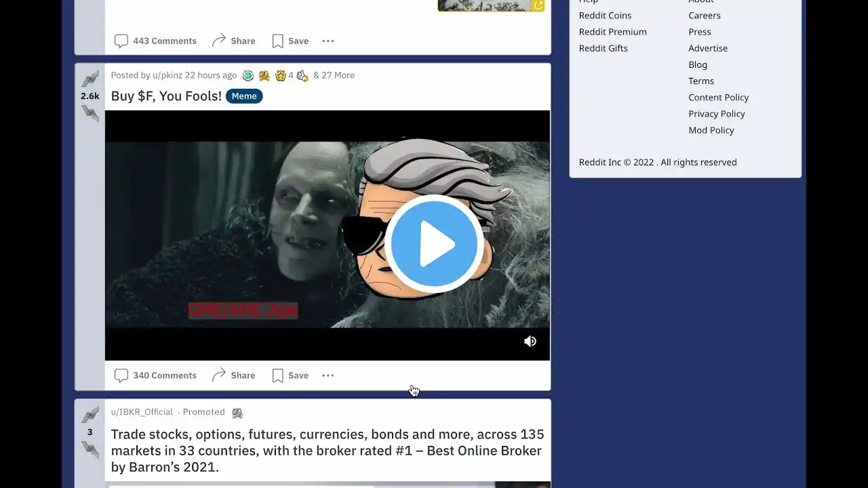Screen dimensions: 868x488
Task: Show the "& 27 More" awards
Action: (x=334, y=75)
